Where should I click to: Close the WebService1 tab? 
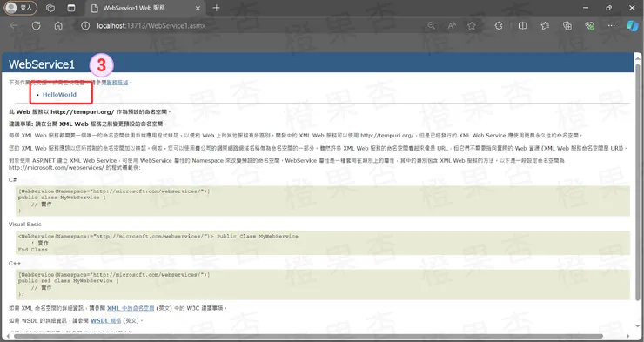tap(198, 8)
